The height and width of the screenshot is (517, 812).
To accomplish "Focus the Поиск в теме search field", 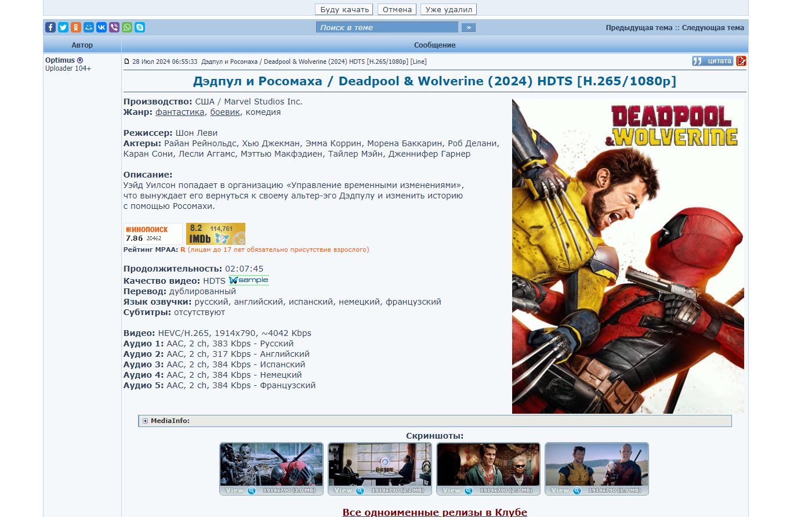I will pyautogui.click(x=387, y=27).
